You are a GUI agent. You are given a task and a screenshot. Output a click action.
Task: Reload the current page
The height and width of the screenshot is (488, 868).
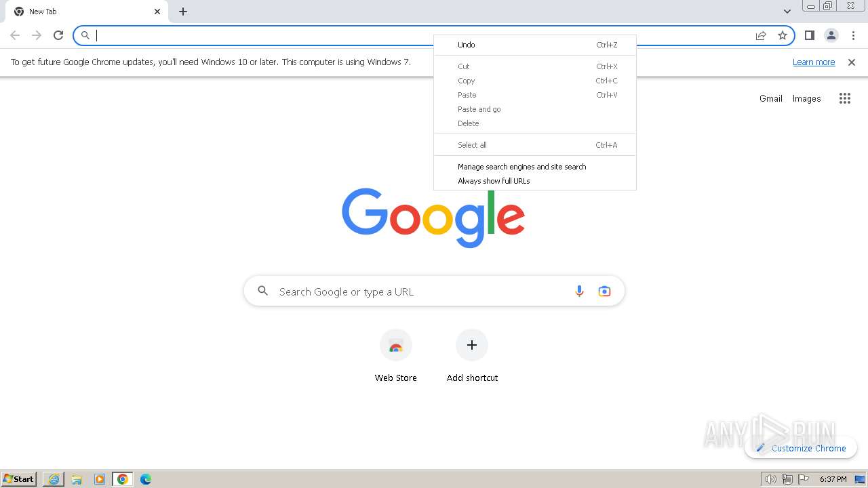(58, 35)
